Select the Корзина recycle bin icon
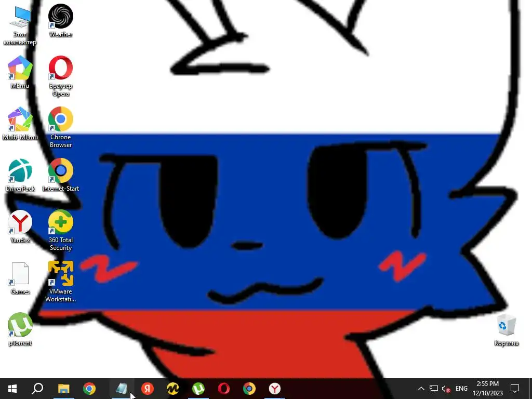 (x=506, y=330)
